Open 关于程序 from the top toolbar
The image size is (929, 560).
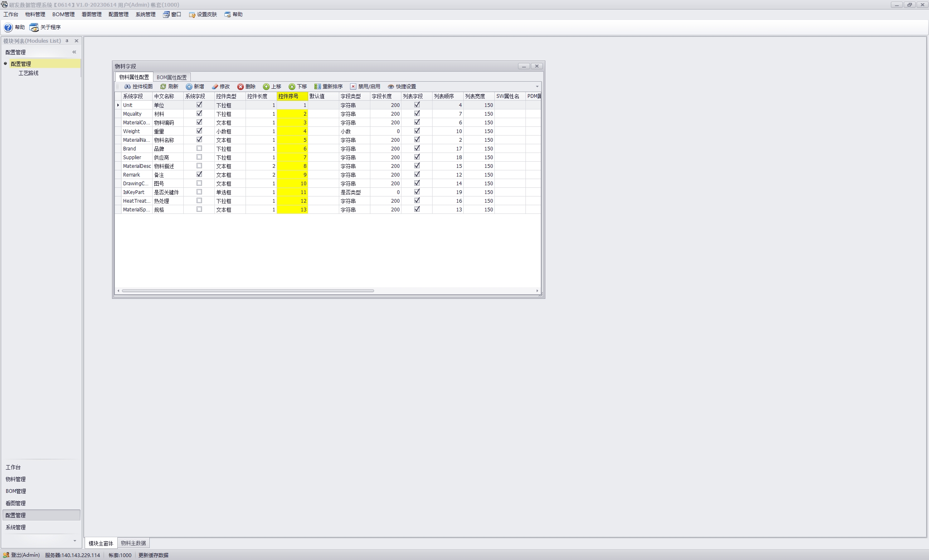45,27
